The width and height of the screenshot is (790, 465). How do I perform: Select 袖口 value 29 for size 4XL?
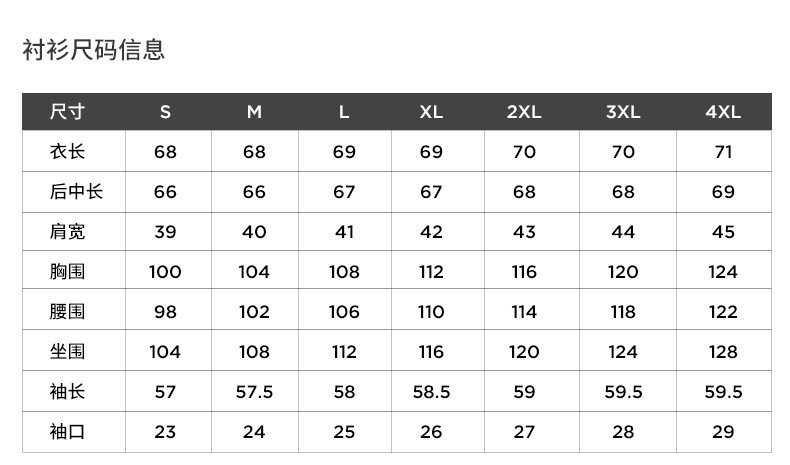(723, 432)
